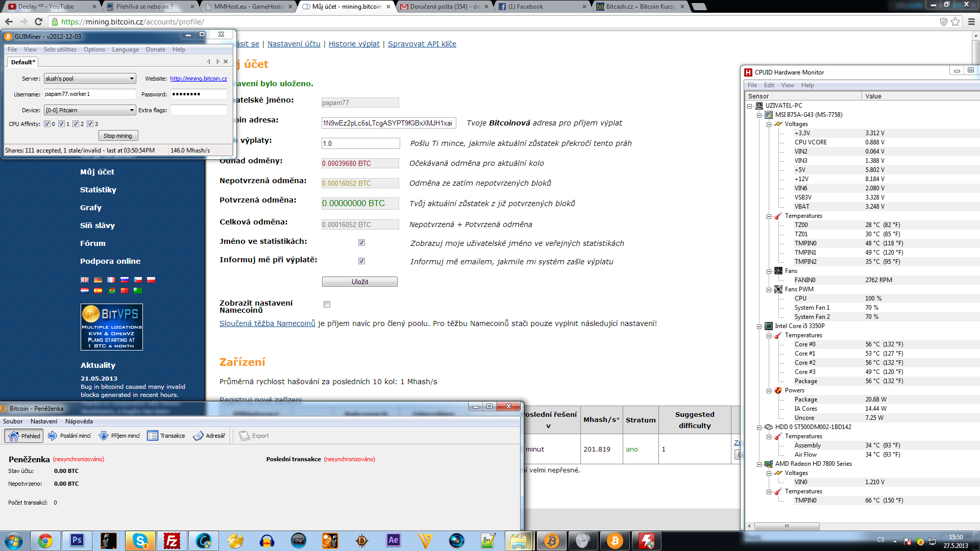980x551 pixels.
Task: Toggle Jméno ve statistikách checkbox
Action: click(361, 243)
